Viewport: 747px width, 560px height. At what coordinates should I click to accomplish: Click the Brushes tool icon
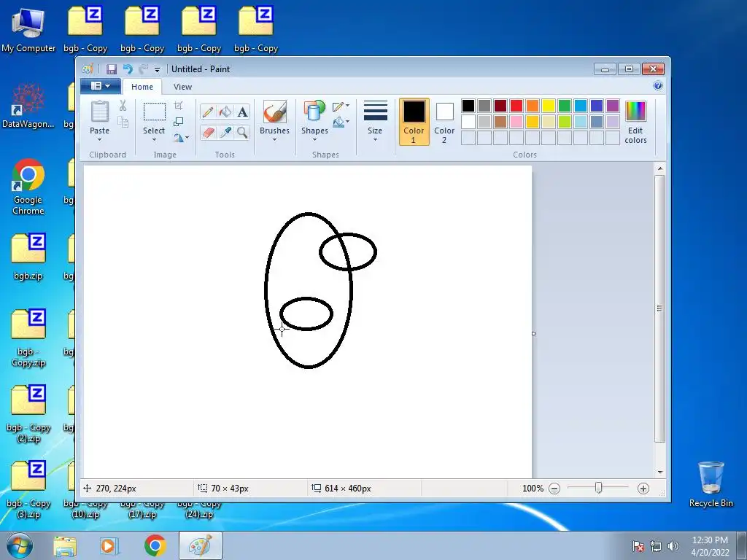tap(274, 112)
